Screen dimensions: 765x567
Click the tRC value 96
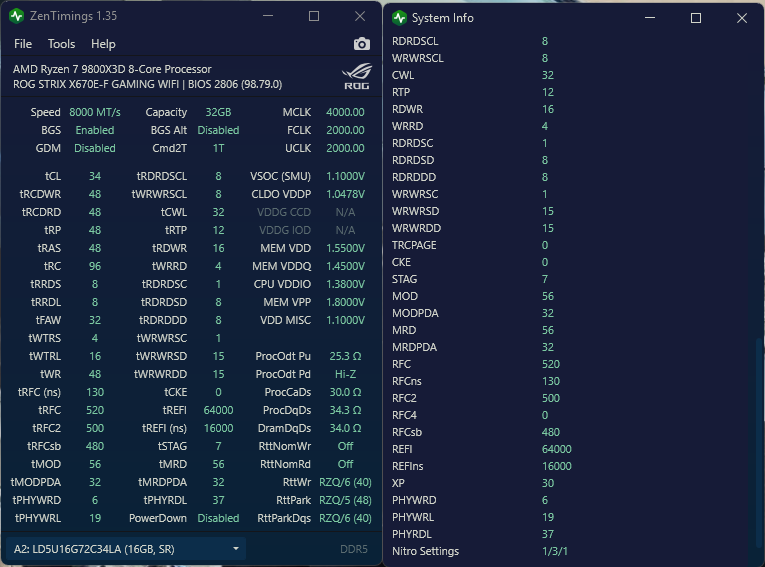(95, 266)
